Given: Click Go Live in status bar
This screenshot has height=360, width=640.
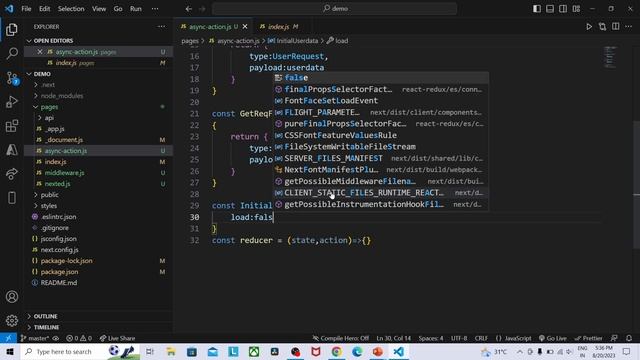Looking at the screenshot, I should pos(553,338).
